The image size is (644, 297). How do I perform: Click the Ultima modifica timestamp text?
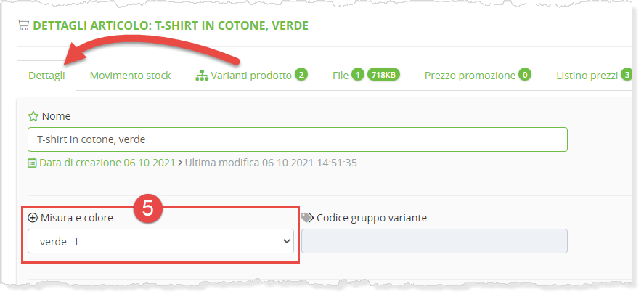[x=270, y=163]
